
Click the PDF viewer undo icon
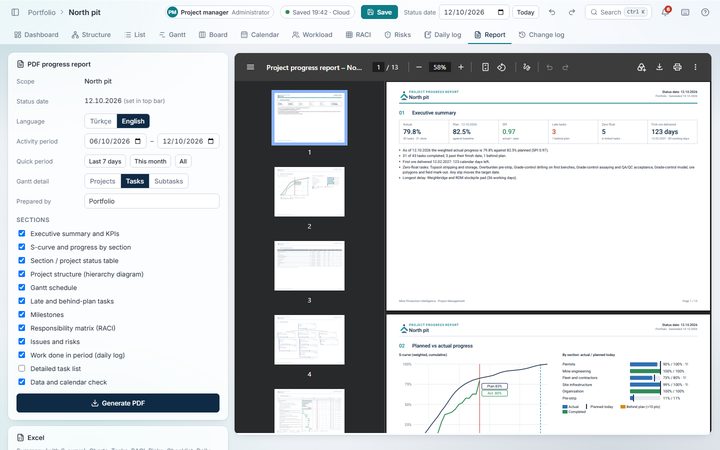pyautogui.click(x=549, y=67)
